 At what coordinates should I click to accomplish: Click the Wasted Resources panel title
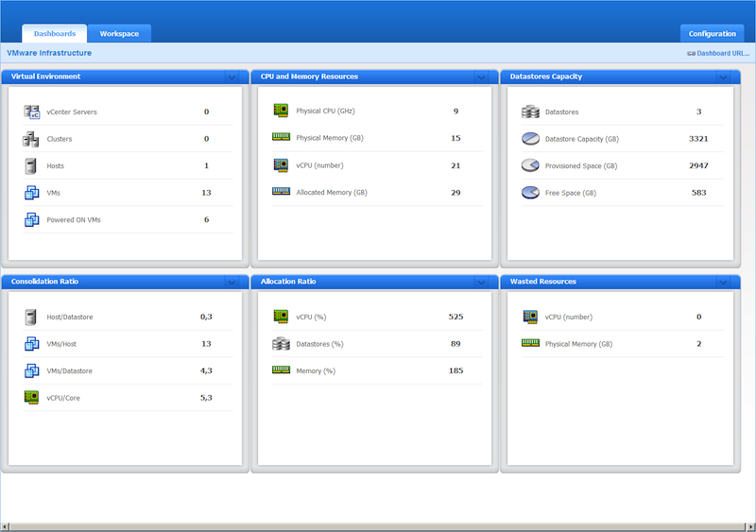tap(542, 282)
